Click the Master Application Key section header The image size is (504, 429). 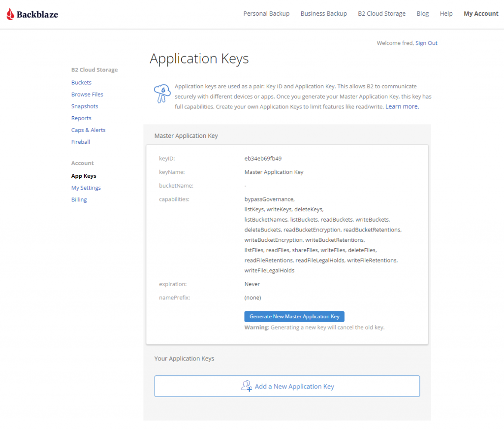tap(186, 136)
